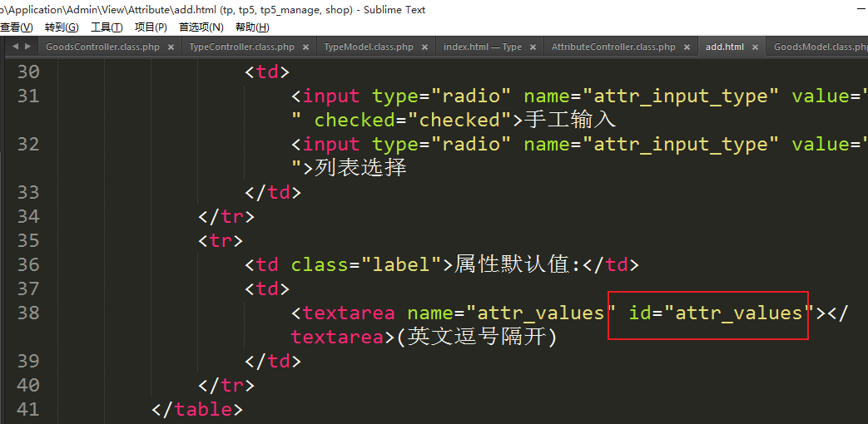This screenshot has height=424, width=868.
Task: Close the AttributeController.class.php tab
Action: pyautogui.click(x=687, y=47)
